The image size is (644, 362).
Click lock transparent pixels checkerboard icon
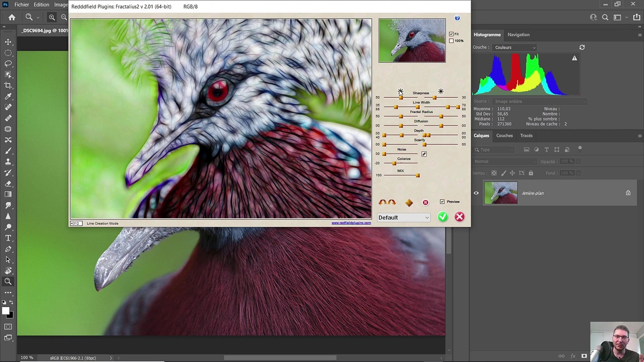494,173
